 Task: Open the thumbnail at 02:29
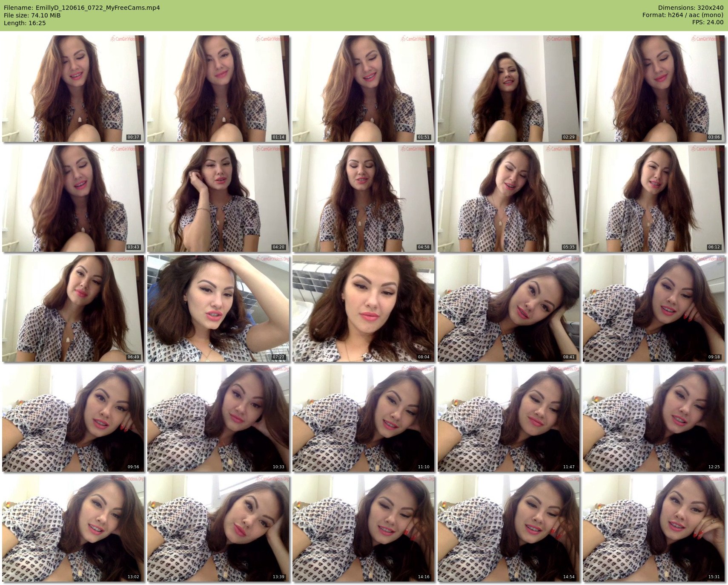[508, 89]
